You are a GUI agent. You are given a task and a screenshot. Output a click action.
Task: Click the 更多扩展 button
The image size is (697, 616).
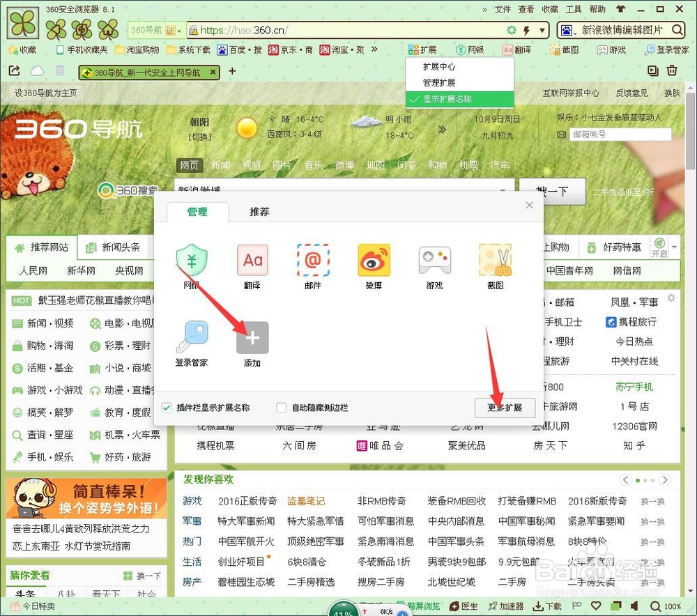505,408
